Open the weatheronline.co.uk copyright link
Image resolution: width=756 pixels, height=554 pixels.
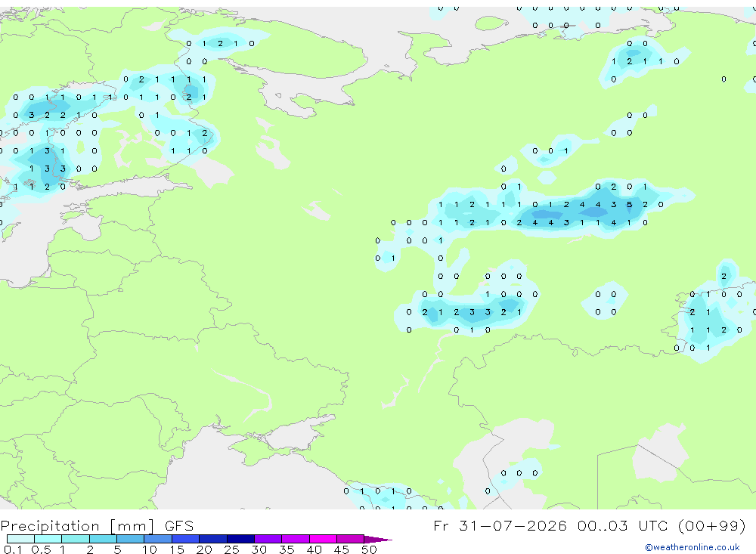point(692,547)
